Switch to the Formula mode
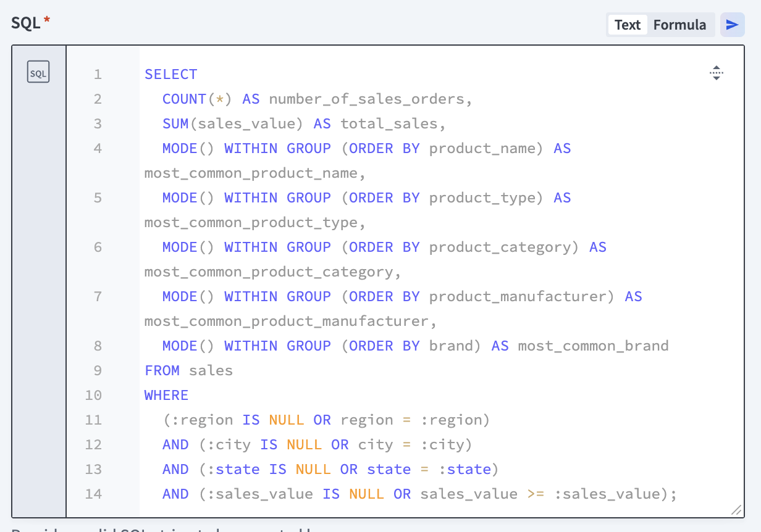 679,25
